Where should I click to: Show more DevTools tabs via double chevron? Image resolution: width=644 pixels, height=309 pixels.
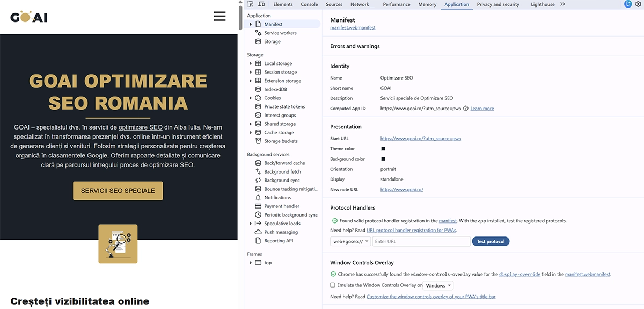(562, 4)
